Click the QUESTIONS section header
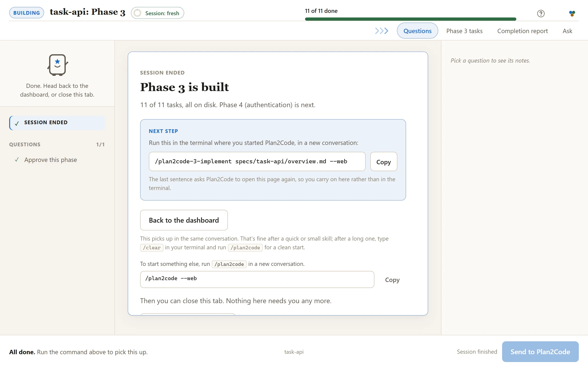Screen dimensions: 588x368 25,144
